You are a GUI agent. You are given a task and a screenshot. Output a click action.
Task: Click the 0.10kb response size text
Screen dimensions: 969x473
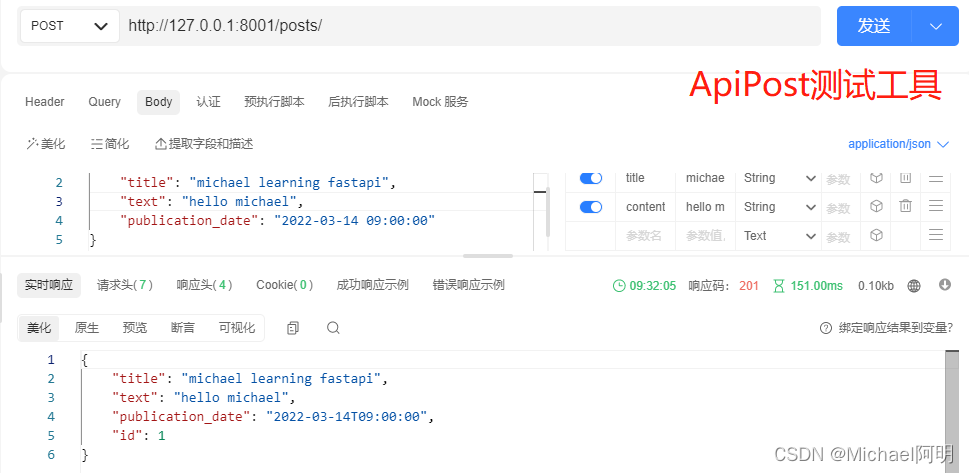pyautogui.click(x=876, y=286)
